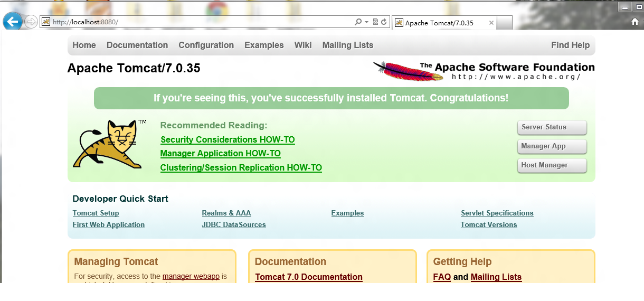Minimize the browser window

point(624,7)
